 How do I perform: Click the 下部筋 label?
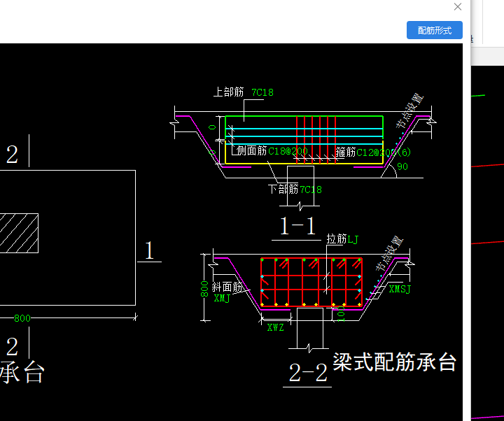point(283,189)
